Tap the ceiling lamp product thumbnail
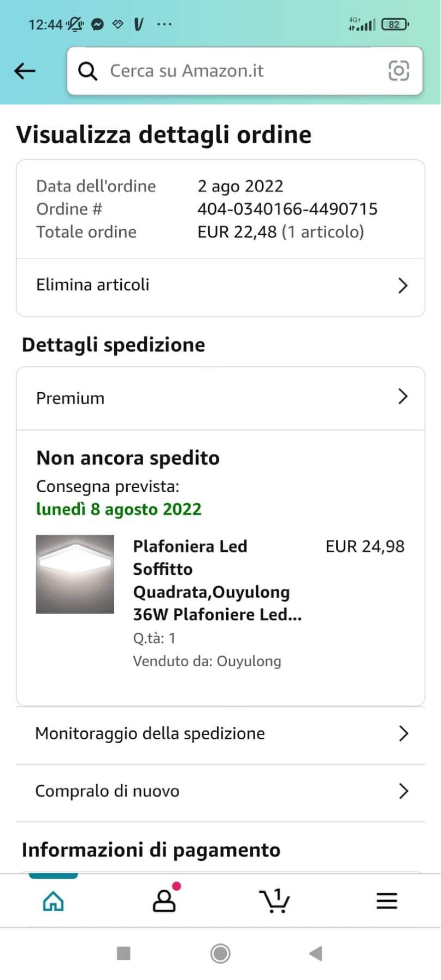The height and width of the screenshot is (980, 441). [75, 574]
